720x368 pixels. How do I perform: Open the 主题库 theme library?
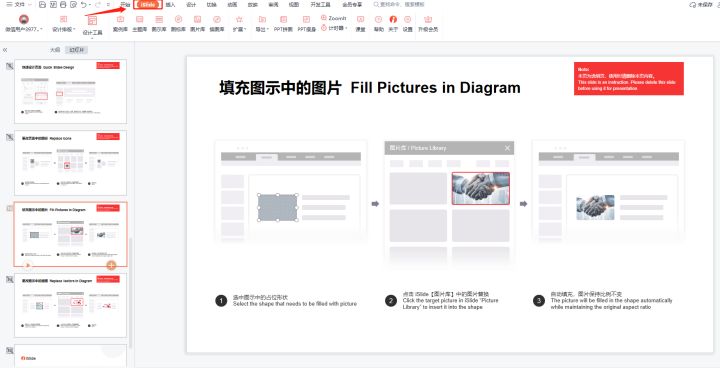pyautogui.click(x=140, y=23)
